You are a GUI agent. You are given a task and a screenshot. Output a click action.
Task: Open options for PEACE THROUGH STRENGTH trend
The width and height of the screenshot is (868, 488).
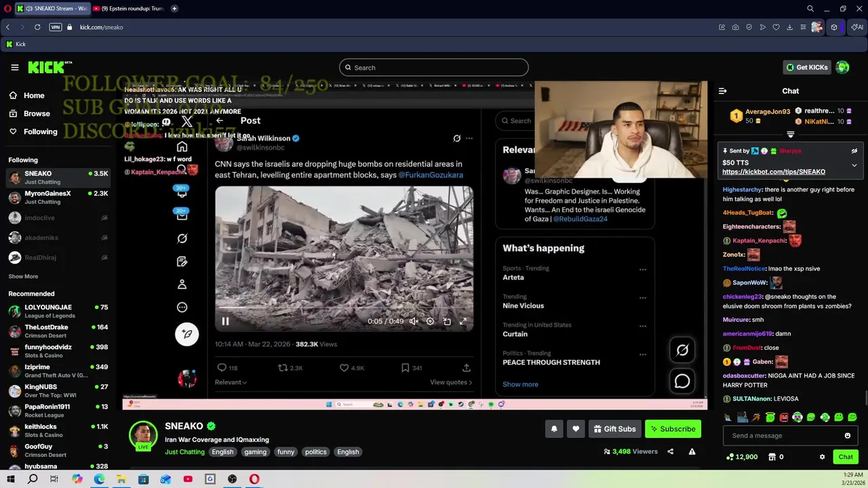[642, 354]
